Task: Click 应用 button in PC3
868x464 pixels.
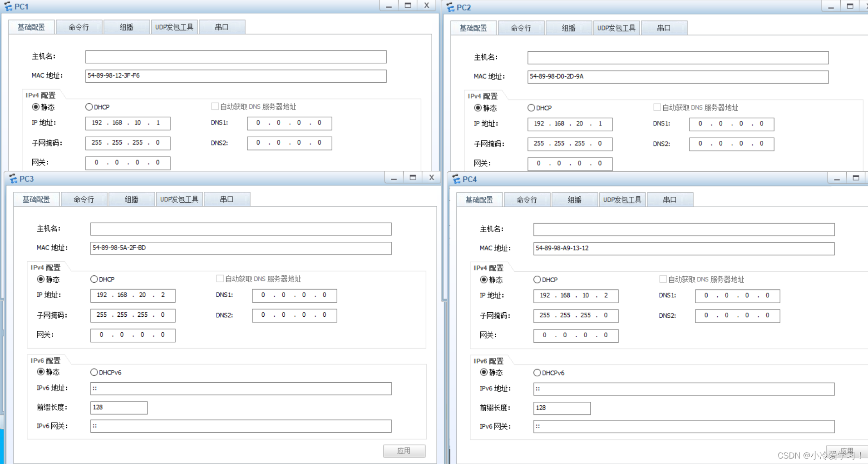Action: coord(404,450)
